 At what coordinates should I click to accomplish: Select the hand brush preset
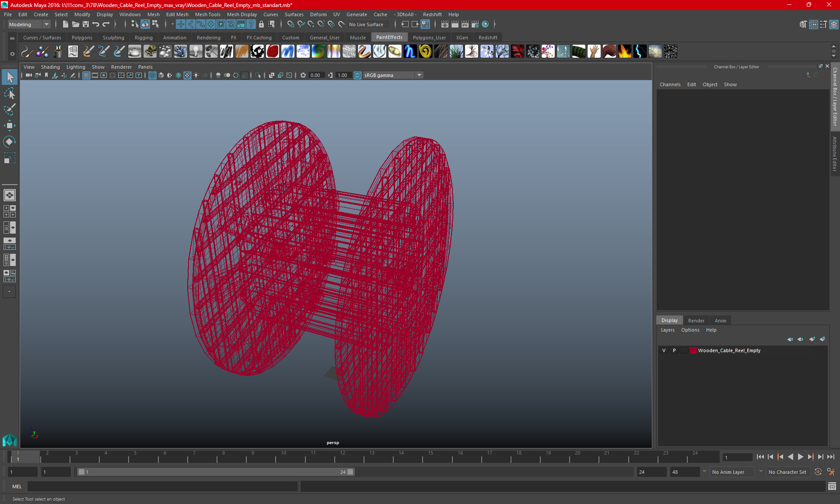pyautogui.click(x=594, y=52)
